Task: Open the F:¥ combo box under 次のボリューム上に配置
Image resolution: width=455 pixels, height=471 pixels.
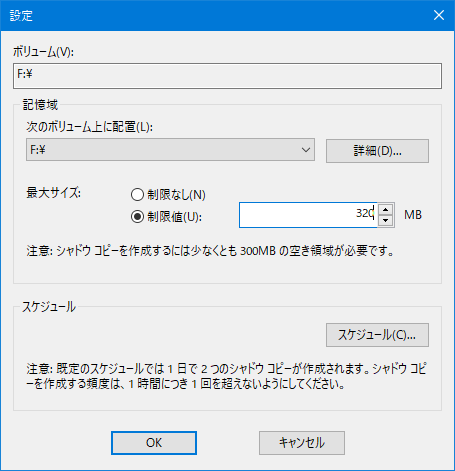Action: click(x=170, y=150)
